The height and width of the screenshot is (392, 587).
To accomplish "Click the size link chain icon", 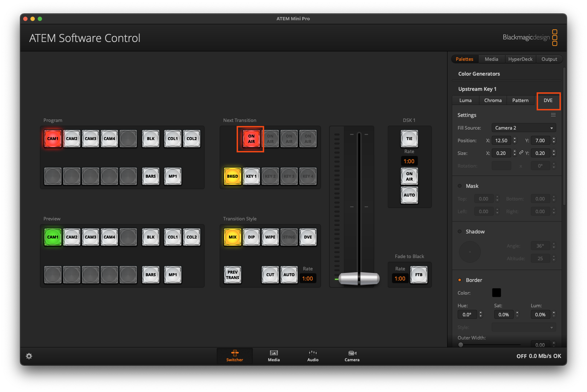I will point(521,153).
